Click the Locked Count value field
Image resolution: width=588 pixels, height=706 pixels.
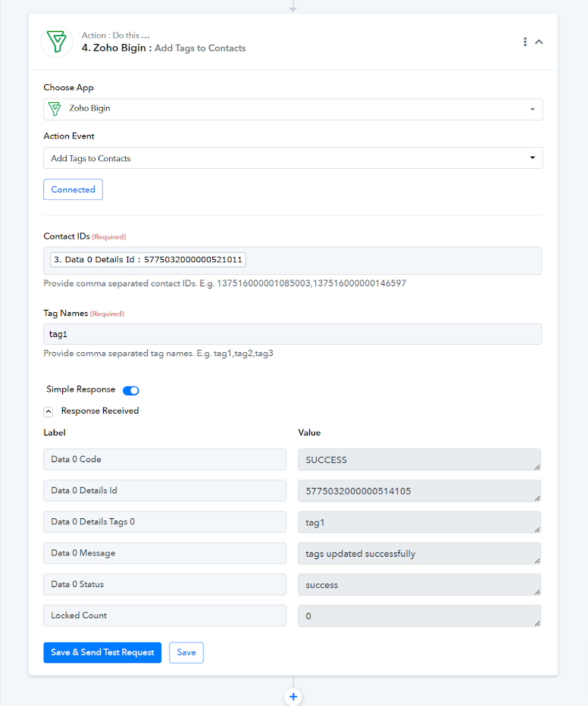coord(419,616)
